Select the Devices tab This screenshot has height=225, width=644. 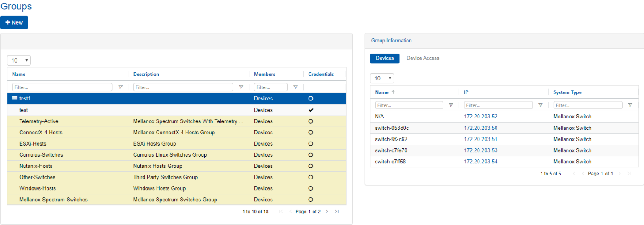click(x=385, y=58)
